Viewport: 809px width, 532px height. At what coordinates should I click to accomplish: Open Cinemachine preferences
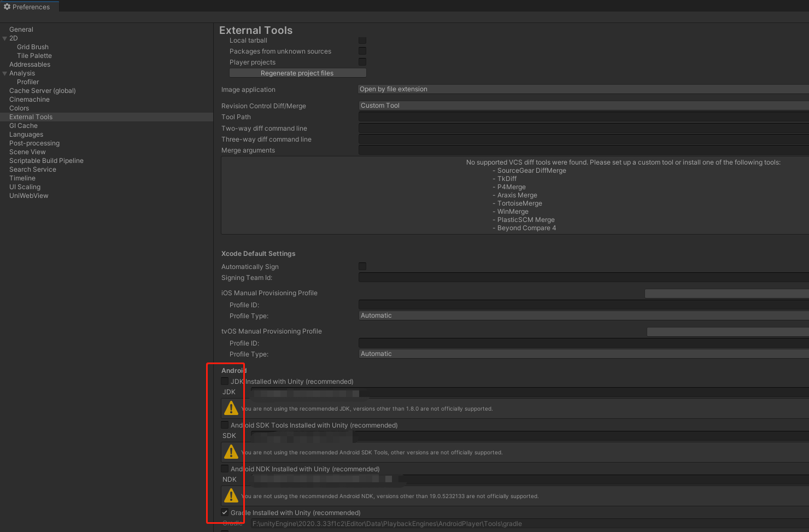pos(30,100)
